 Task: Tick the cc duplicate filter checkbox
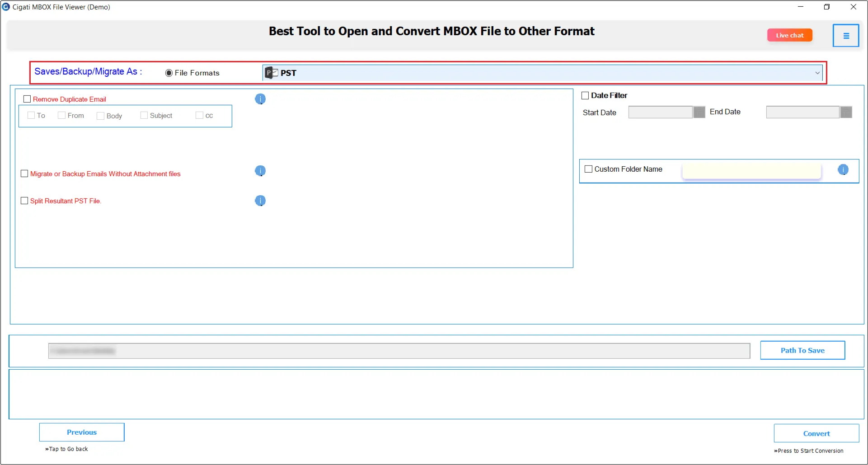pos(199,115)
